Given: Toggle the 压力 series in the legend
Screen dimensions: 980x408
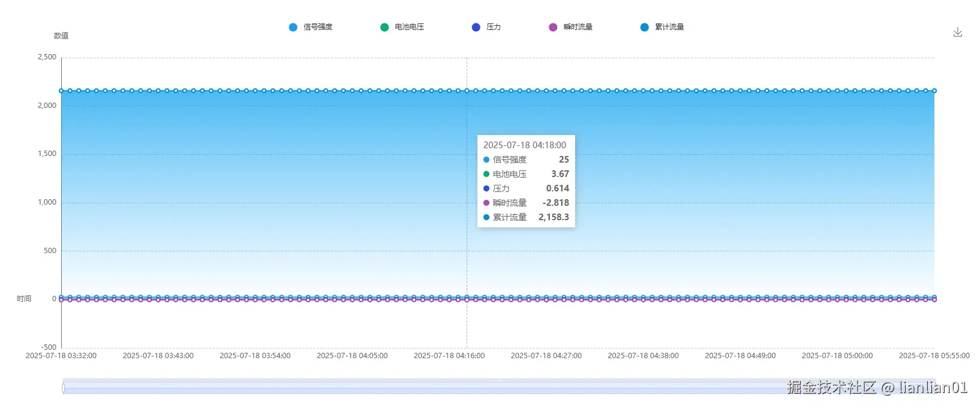Looking at the screenshot, I should [x=486, y=27].
